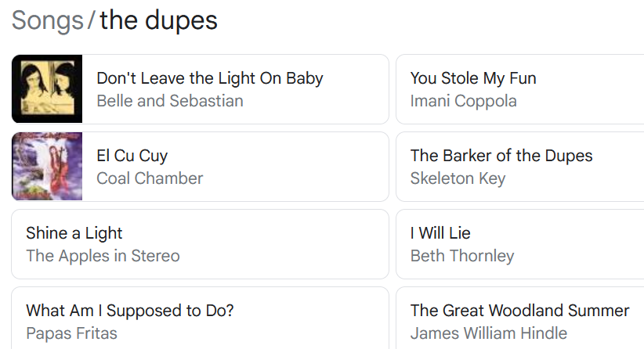Click the Belle and Sebastian artist name

pos(169,101)
